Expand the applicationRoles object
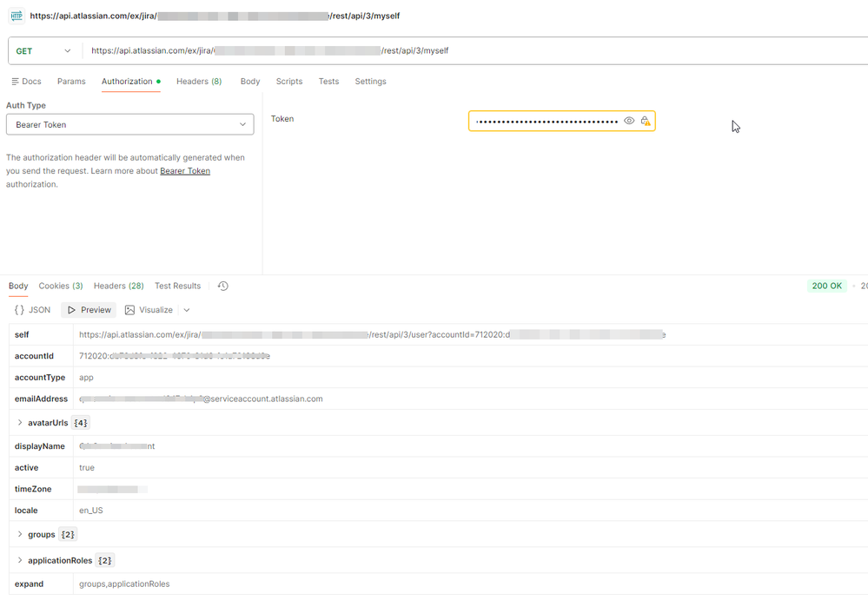The image size is (868, 600). click(x=17, y=560)
